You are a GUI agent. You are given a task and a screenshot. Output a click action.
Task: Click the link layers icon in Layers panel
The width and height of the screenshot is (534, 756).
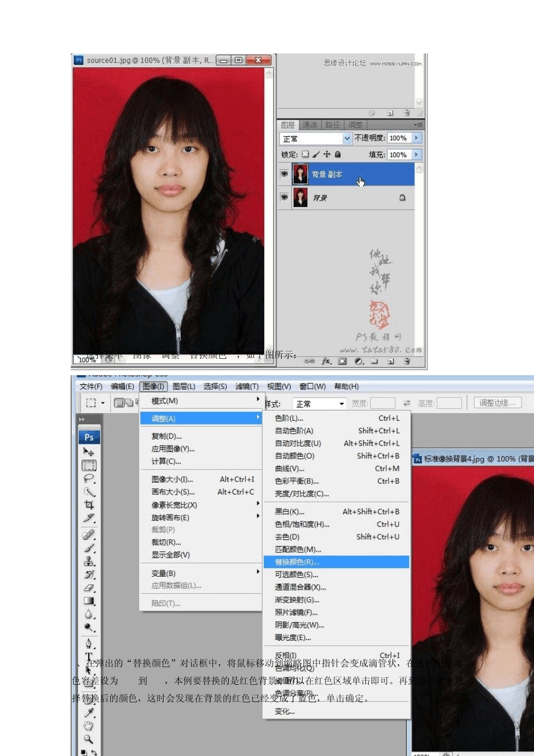pos(309,361)
